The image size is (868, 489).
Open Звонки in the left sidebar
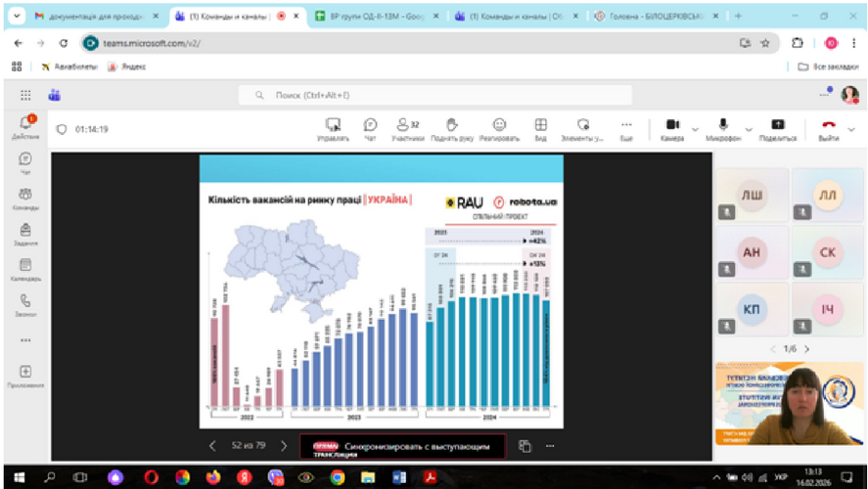pyautogui.click(x=25, y=306)
